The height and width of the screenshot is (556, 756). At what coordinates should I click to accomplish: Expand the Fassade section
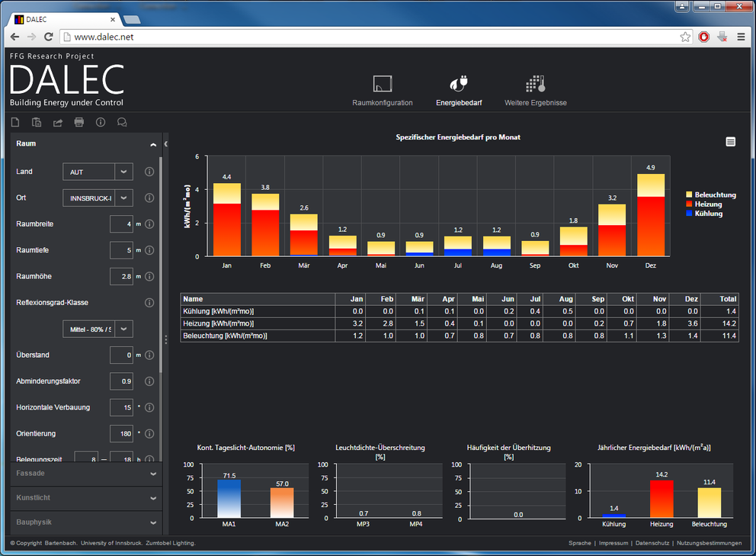tap(84, 474)
